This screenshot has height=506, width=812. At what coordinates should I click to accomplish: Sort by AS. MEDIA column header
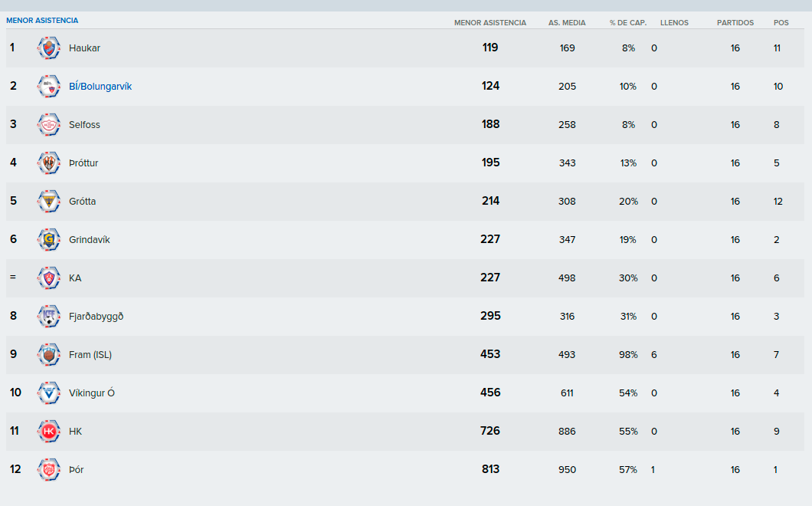pyautogui.click(x=567, y=23)
